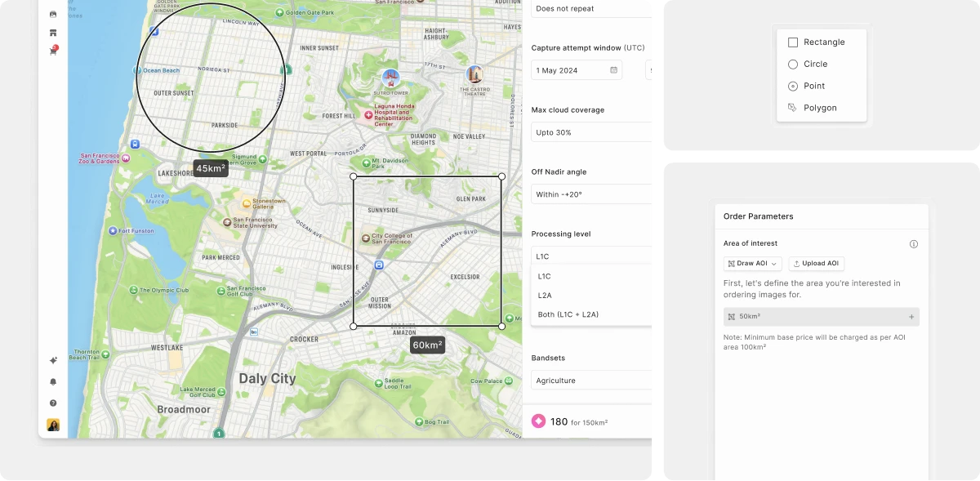Click the San Francisco State University pin
980x481 pixels.
(227, 222)
